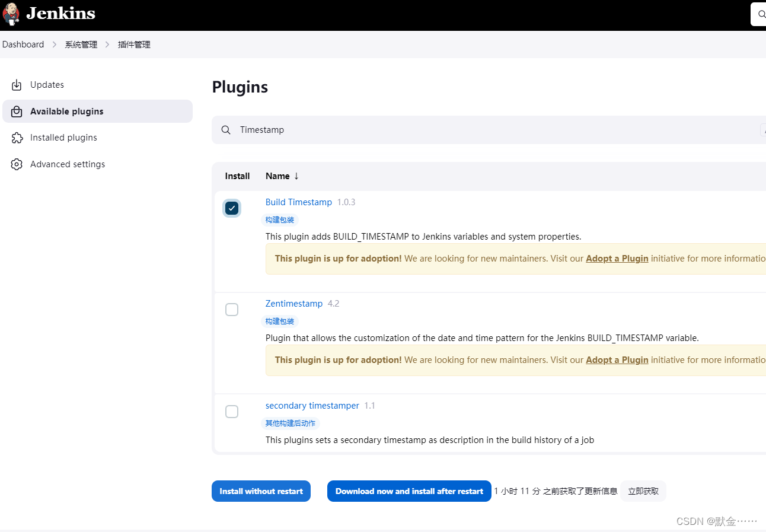
Task: Open Installed plugins sidebar item
Action: click(97, 138)
